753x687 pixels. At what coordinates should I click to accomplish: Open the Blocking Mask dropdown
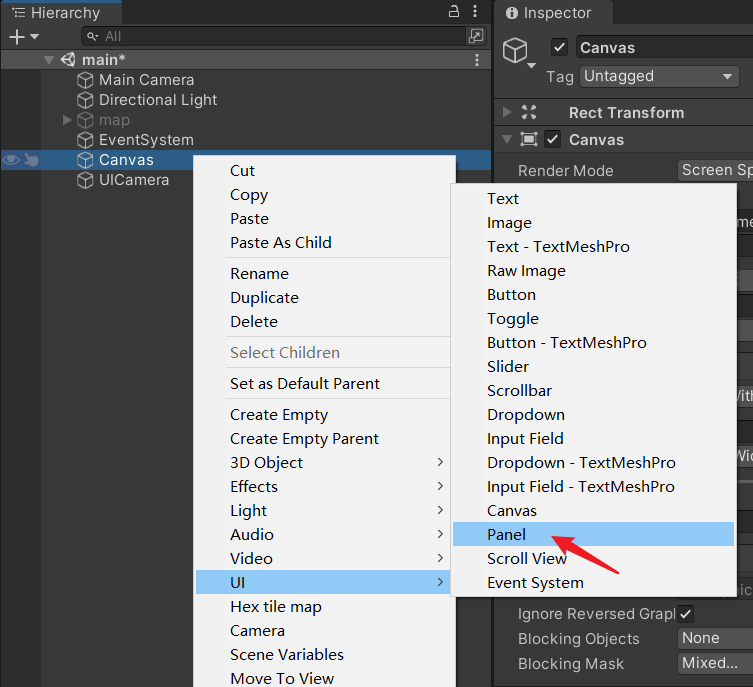715,663
